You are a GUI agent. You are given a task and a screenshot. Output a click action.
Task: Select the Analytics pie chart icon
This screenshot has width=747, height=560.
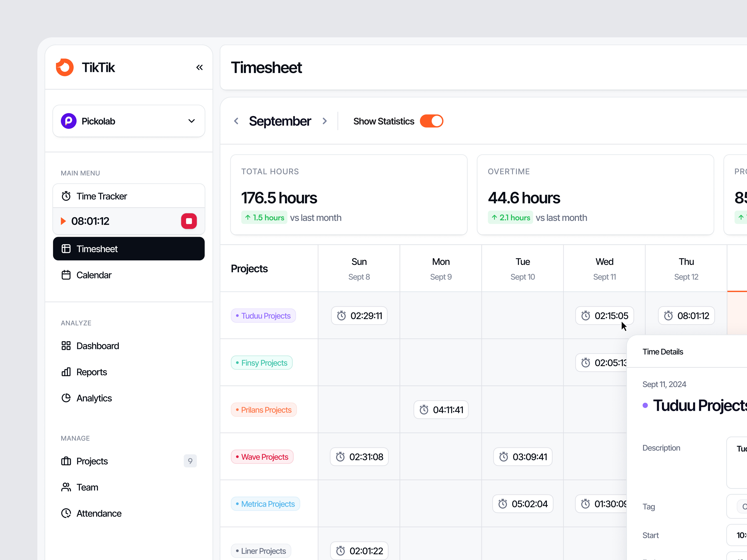point(66,398)
